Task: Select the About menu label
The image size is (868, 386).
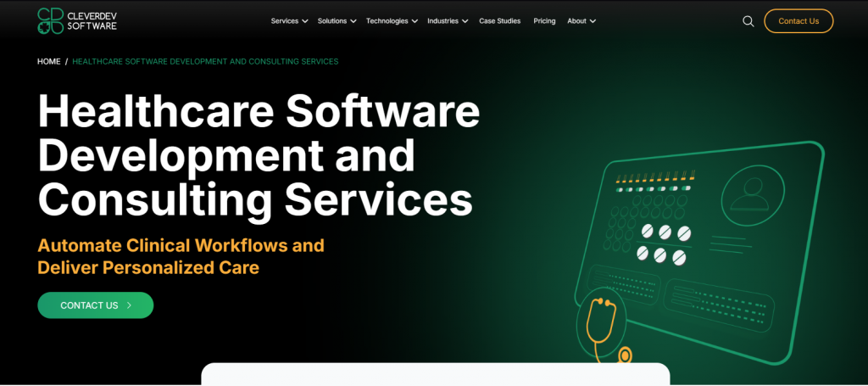Action: tap(576, 21)
